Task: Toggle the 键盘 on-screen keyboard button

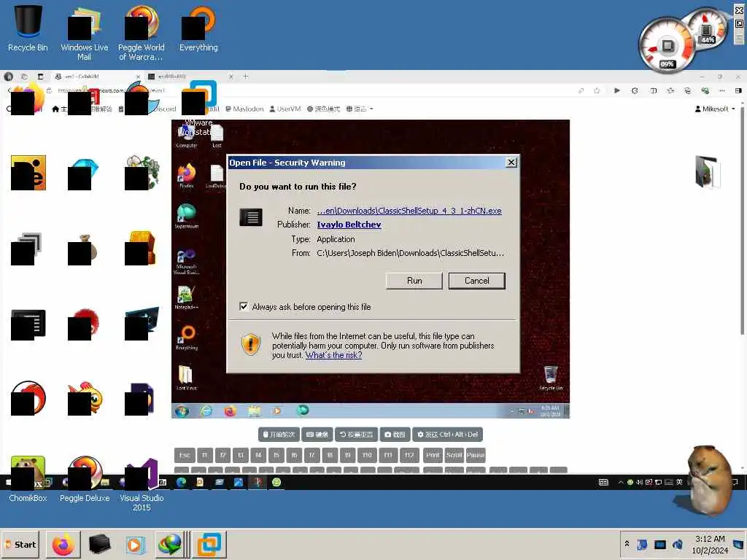Action: (x=317, y=435)
